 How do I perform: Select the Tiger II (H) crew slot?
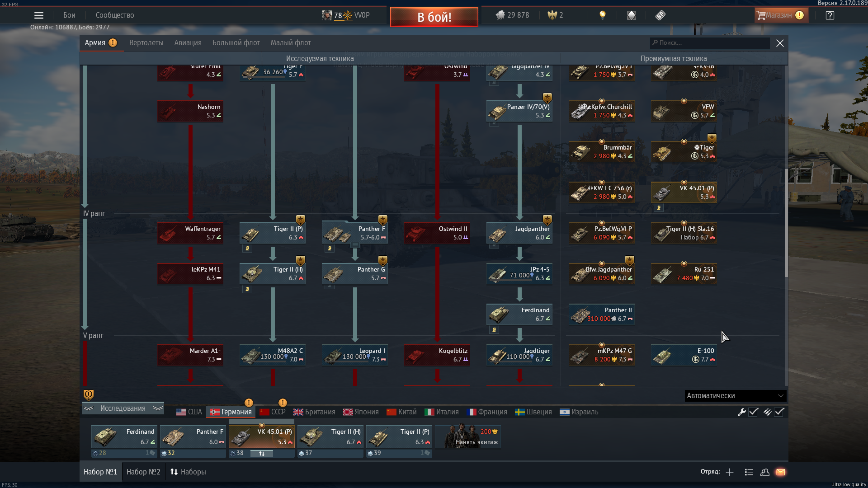(x=330, y=436)
